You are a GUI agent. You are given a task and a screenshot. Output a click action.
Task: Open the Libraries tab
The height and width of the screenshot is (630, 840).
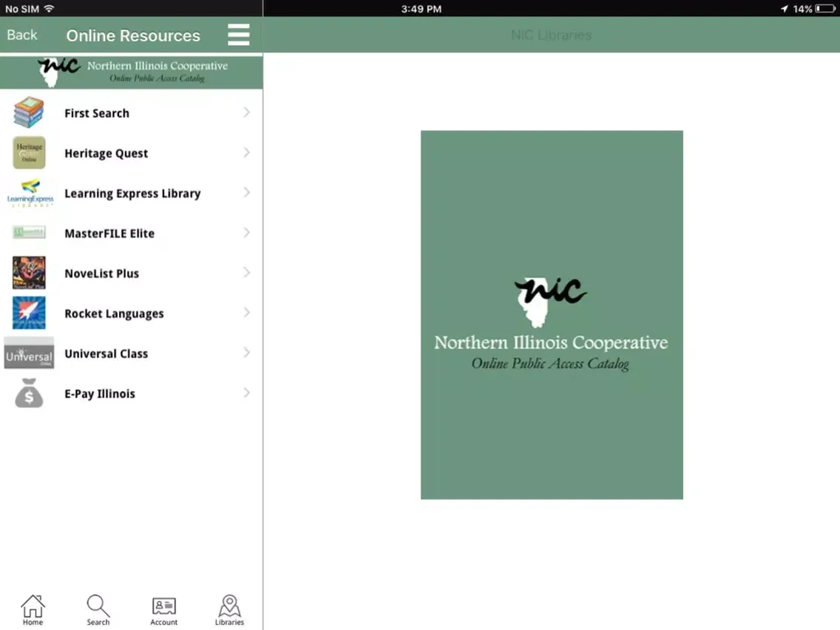pyautogui.click(x=229, y=610)
